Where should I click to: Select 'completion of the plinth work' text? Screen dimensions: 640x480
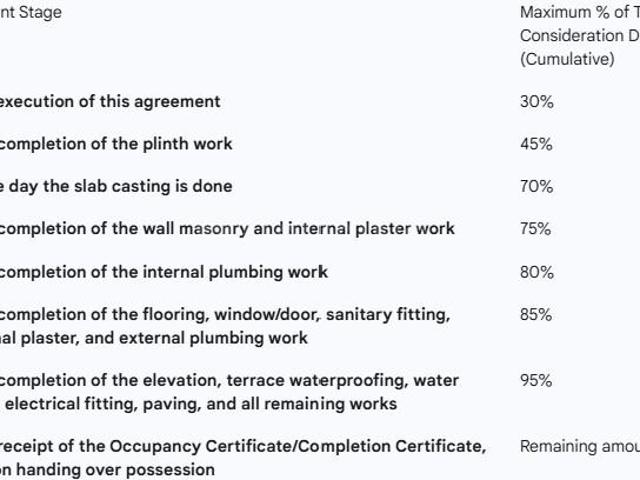pyautogui.click(x=114, y=144)
